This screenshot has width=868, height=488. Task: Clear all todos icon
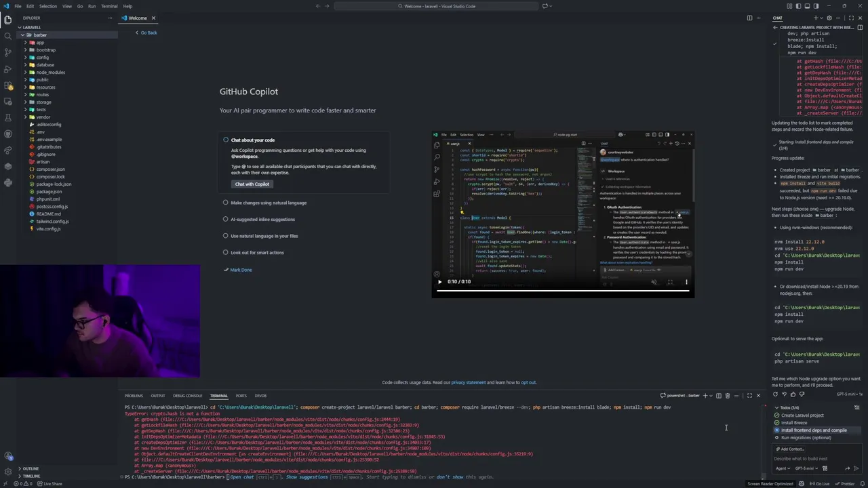tap(856, 408)
